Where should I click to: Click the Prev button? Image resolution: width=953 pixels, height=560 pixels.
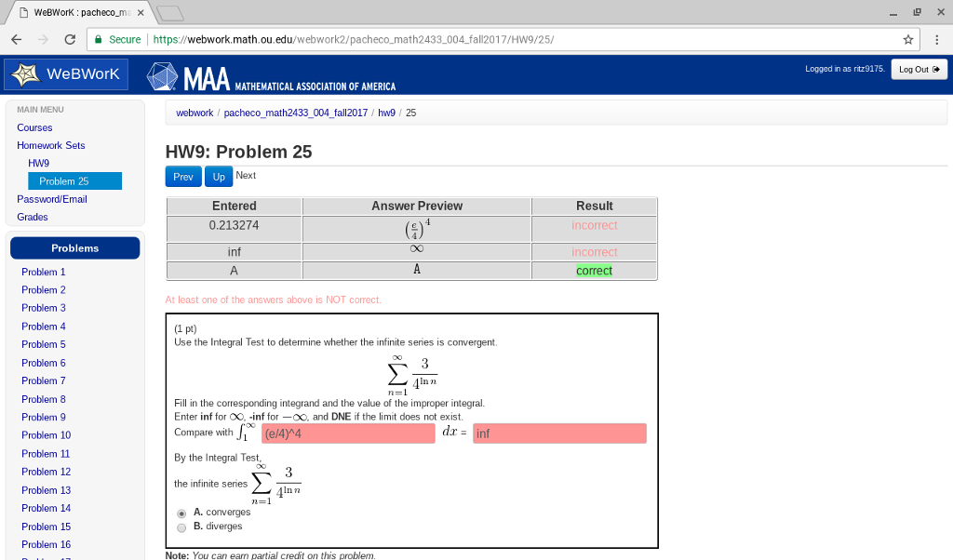tap(182, 176)
